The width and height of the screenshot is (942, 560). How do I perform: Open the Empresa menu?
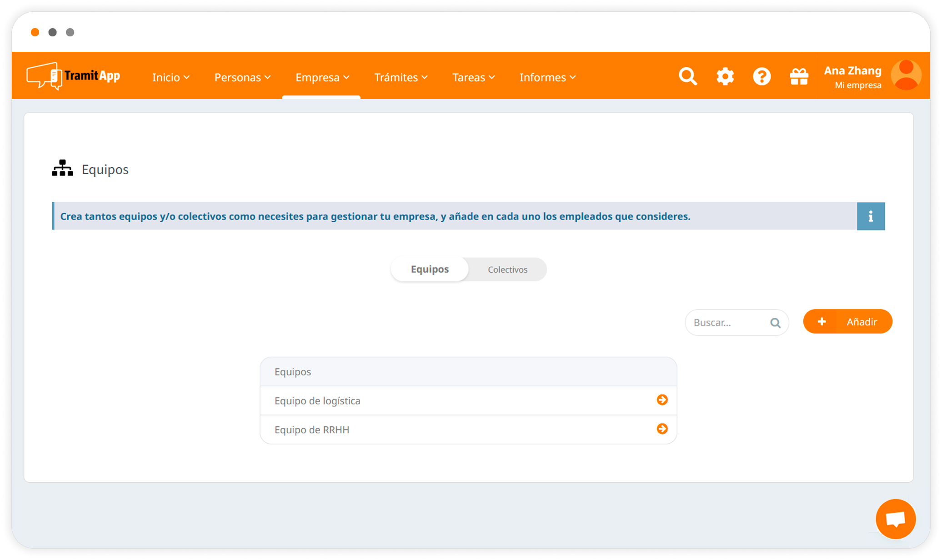pyautogui.click(x=322, y=78)
